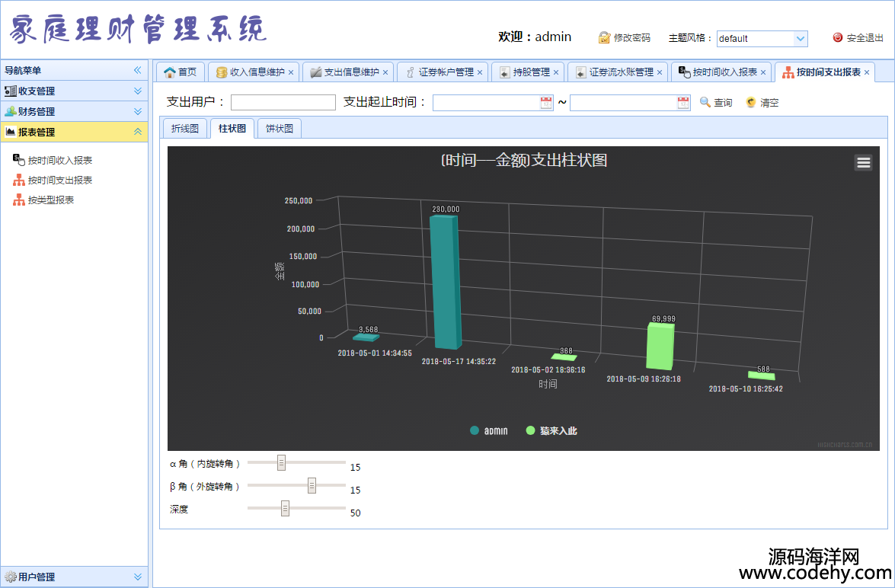Click the axis label 2018-05-10 16:25:42
The image size is (895, 588).
[x=746, y=388]
